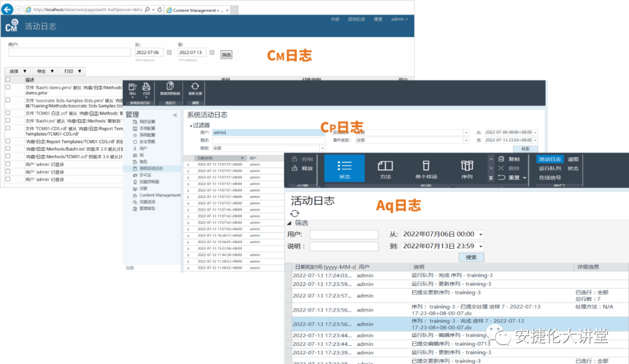The height and width of the screenshot is (364, 629).
Task: Check the box for the 'TCM01-白芷.ccf' row
Action: pyautogui.click(x=8, y=113)
